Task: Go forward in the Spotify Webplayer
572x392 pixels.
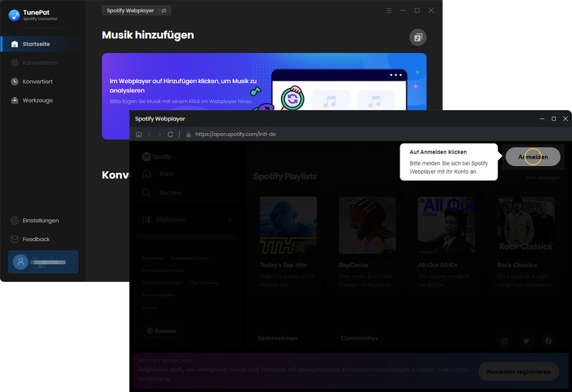Action: point(159,134)
